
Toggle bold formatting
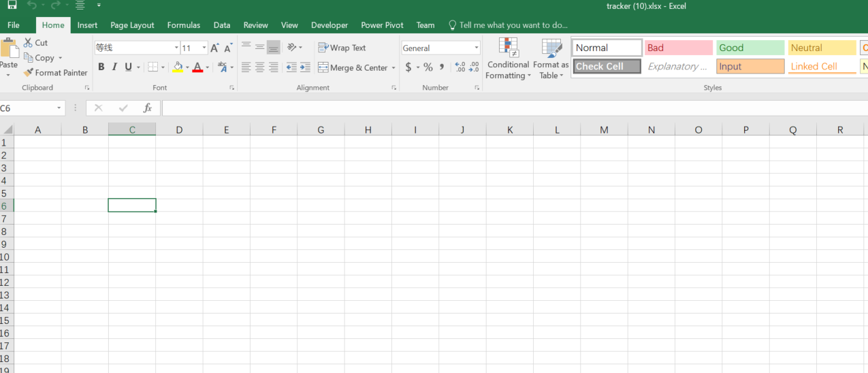point(101,67)
